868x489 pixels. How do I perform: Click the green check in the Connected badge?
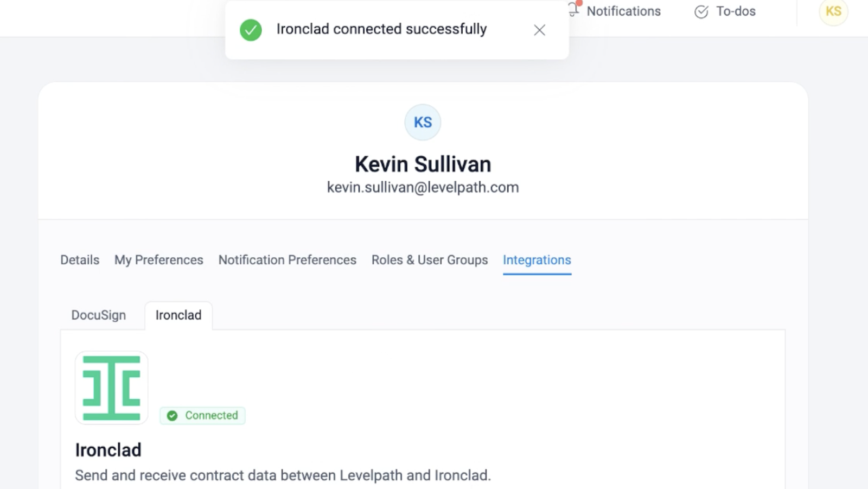coord(173,416)
